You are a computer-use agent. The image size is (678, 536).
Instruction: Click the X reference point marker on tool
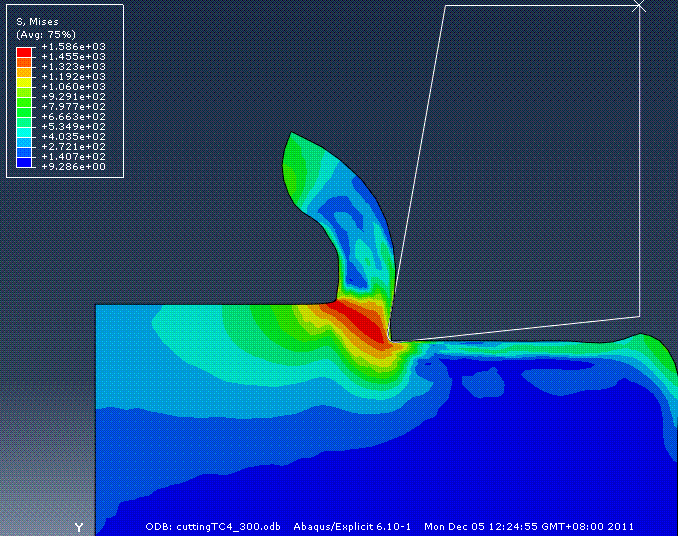tap(639, 6)
